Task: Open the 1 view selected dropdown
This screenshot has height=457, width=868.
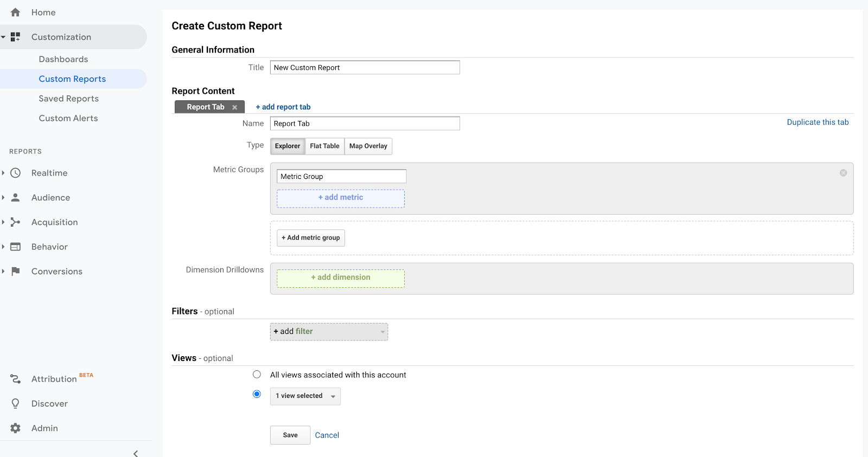Action: pos(305,396)
